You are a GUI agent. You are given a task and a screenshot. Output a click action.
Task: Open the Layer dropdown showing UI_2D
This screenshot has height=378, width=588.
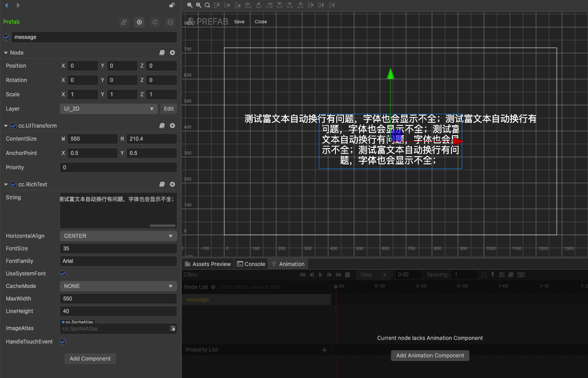click(109, 109)
